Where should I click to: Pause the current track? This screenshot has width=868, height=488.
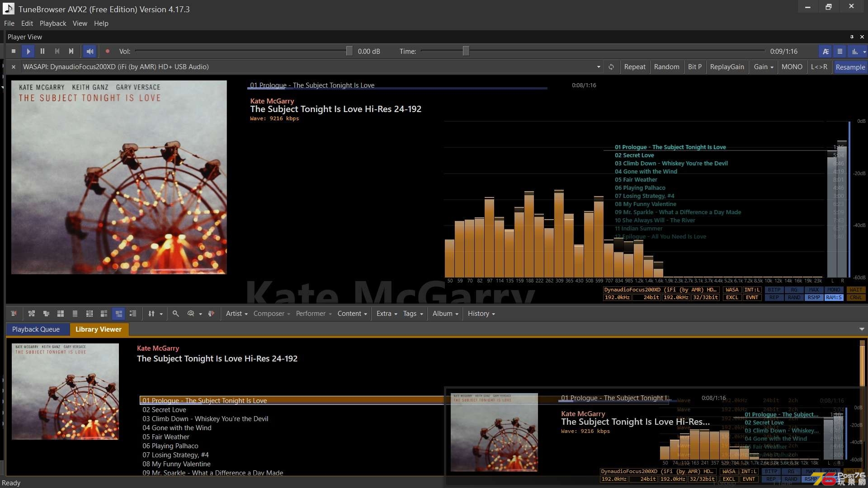point(42,52)
